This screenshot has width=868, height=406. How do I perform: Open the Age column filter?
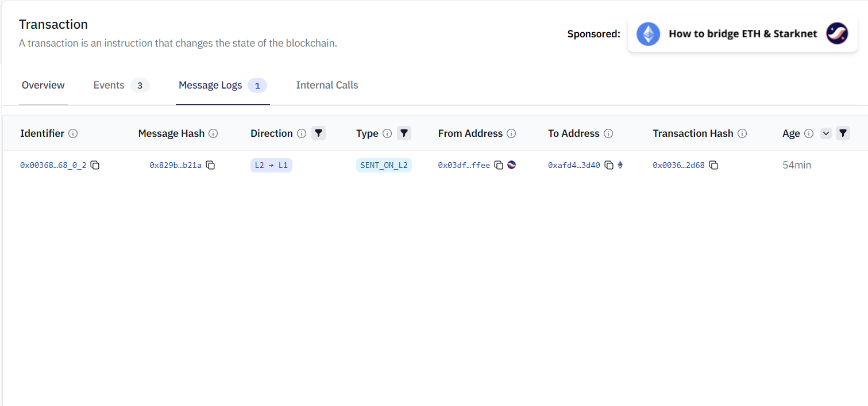(x=843, y=133)
